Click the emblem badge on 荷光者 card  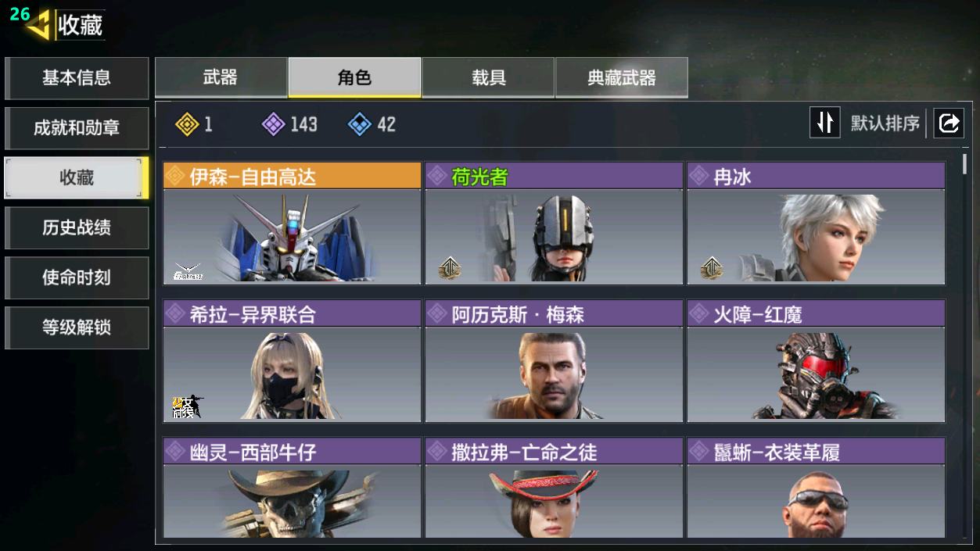point(450,268)
